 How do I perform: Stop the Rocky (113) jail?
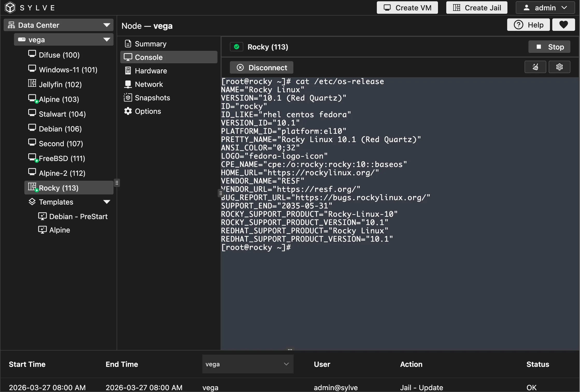click(x=549, y=47)
